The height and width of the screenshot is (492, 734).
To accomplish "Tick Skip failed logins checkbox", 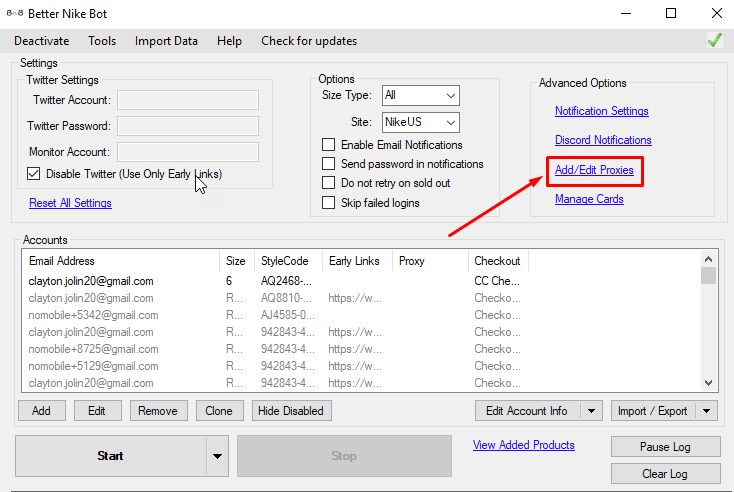I will tap(328, 203).
